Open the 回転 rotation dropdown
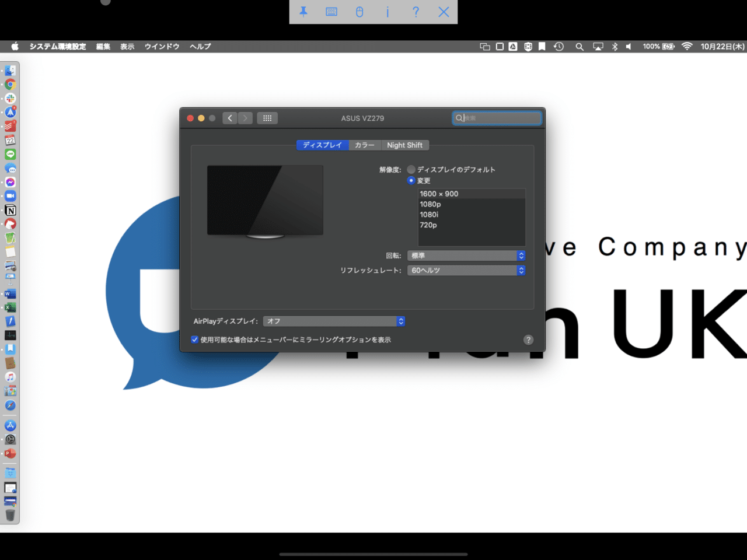747x560 pixels. tap(466, 256)
